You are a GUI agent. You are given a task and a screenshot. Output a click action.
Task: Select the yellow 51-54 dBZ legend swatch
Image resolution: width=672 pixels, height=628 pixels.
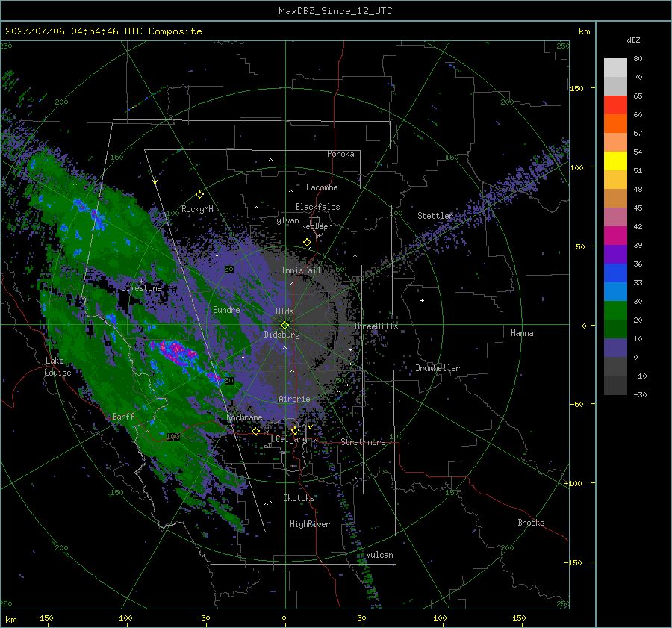(615, 161)
